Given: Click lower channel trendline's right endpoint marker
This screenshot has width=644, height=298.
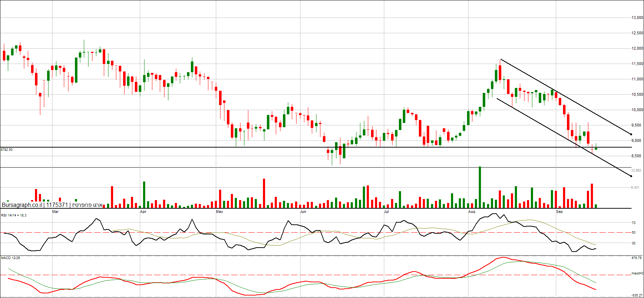Looking at the screenshot, I should pyautogui.click(x=631, y=176).
